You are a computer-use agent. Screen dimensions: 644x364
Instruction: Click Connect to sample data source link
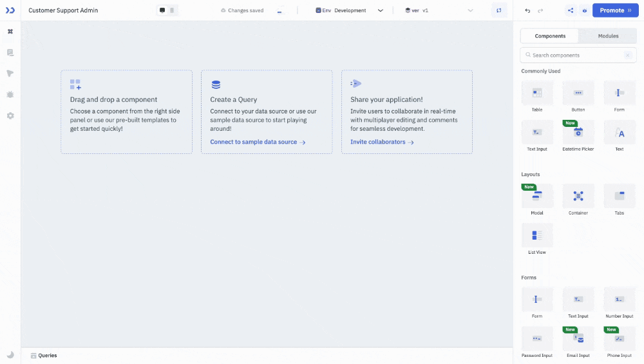[258, 142]
